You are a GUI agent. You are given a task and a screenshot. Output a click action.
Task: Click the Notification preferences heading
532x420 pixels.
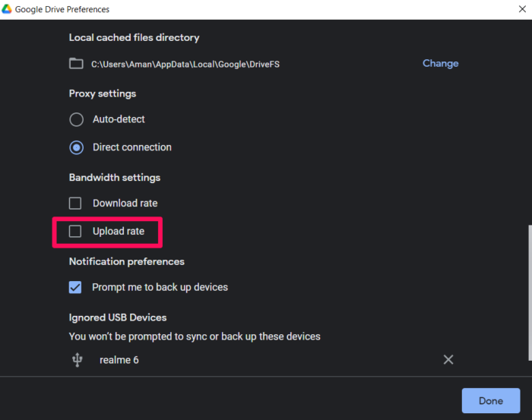click(127, 261)
